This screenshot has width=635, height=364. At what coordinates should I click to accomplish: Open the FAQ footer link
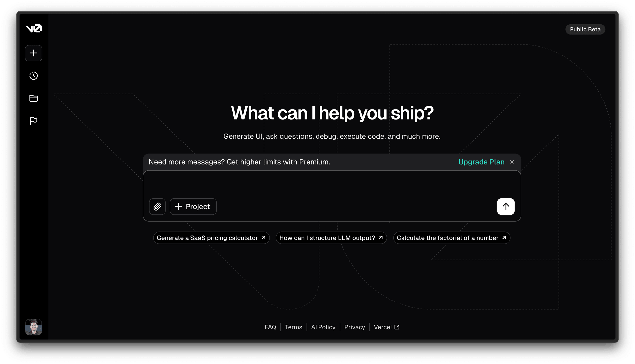[x=270, y=327]
